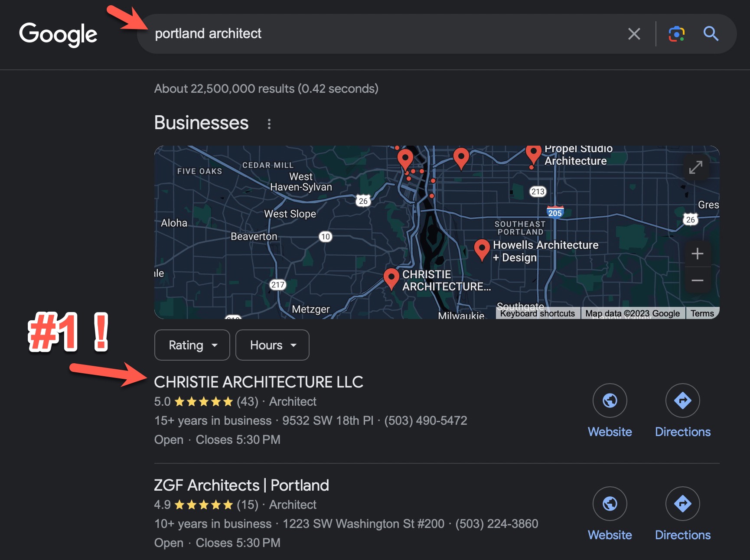Click the Howells Architecture + Design pin

tap(482, 250)
